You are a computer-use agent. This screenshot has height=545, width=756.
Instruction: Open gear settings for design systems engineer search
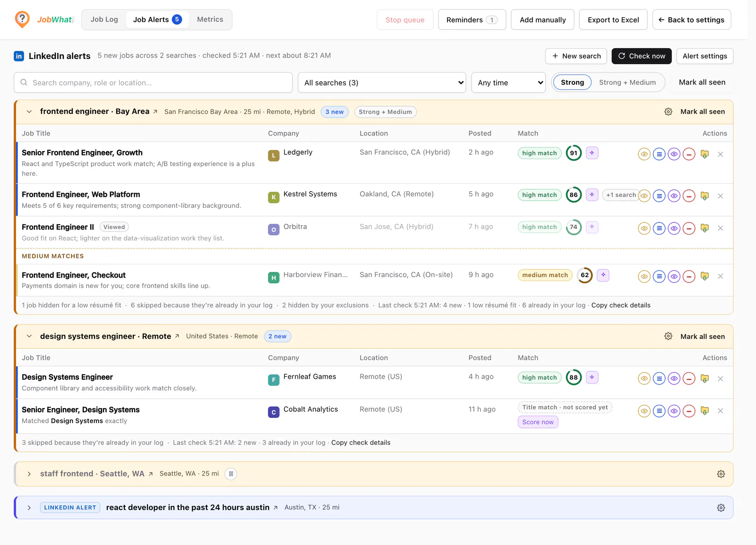(x=668, y=337)
